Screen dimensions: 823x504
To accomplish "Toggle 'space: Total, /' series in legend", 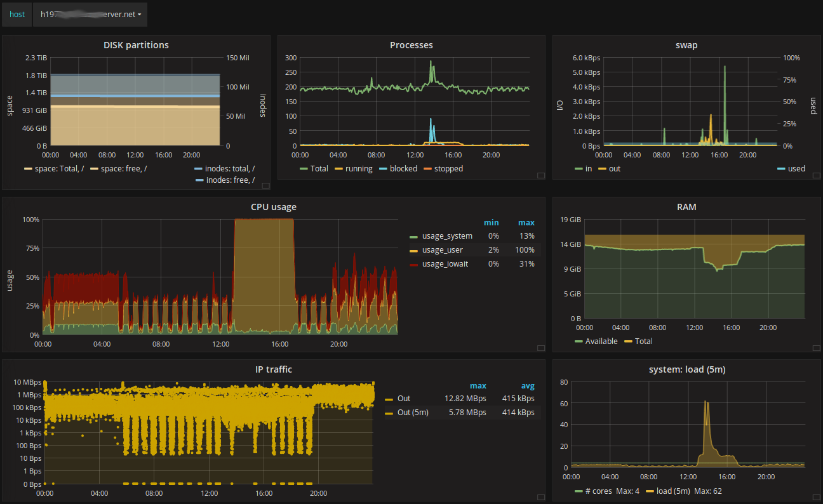I will point(61,169).
